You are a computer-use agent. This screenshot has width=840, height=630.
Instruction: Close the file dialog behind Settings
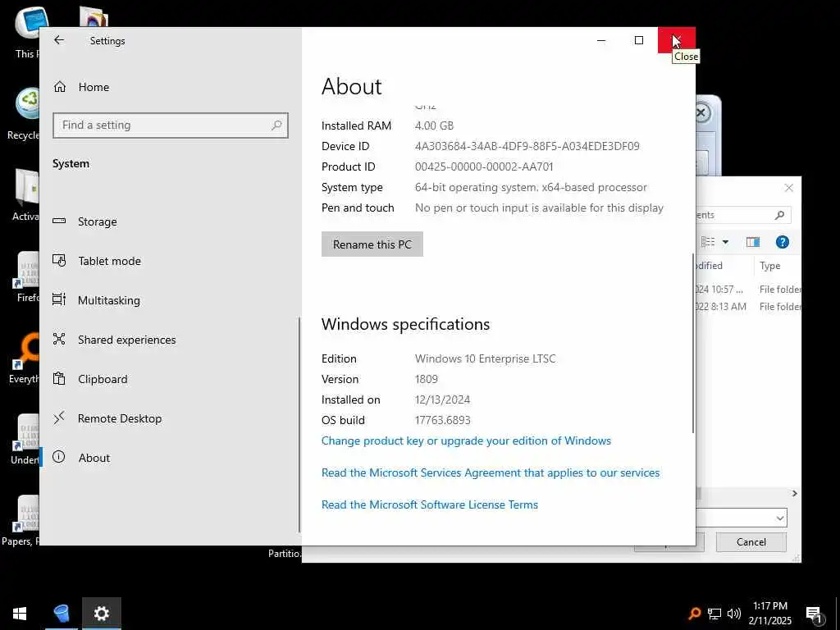point(788,188)
